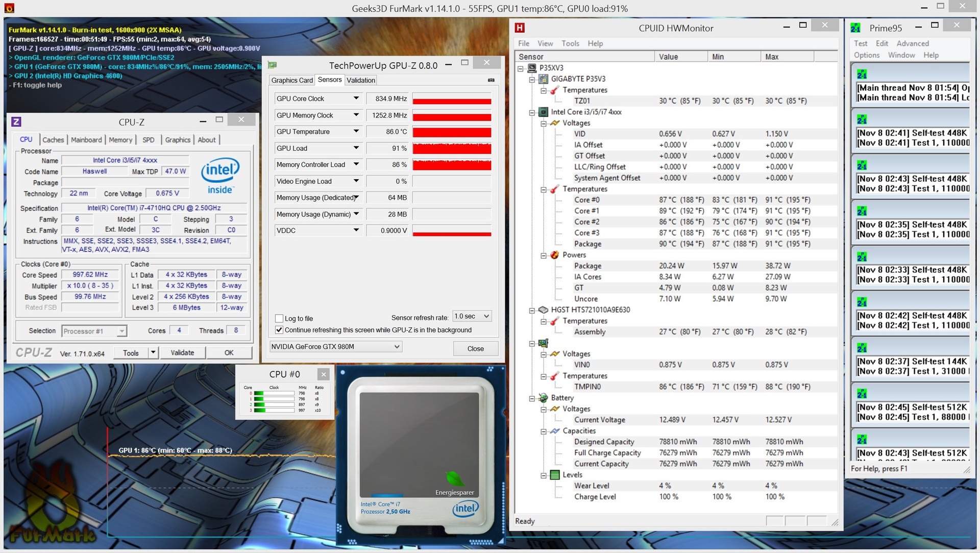Viewport: 980px width, 553px height.
Task: Open the GPU Core Clock sensor dropdown
Action: 356,99
